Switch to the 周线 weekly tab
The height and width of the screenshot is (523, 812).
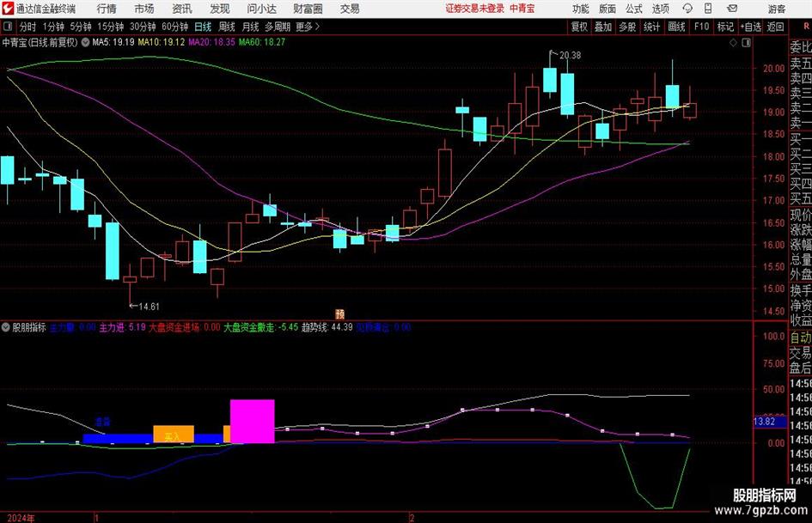coord(227,27)
